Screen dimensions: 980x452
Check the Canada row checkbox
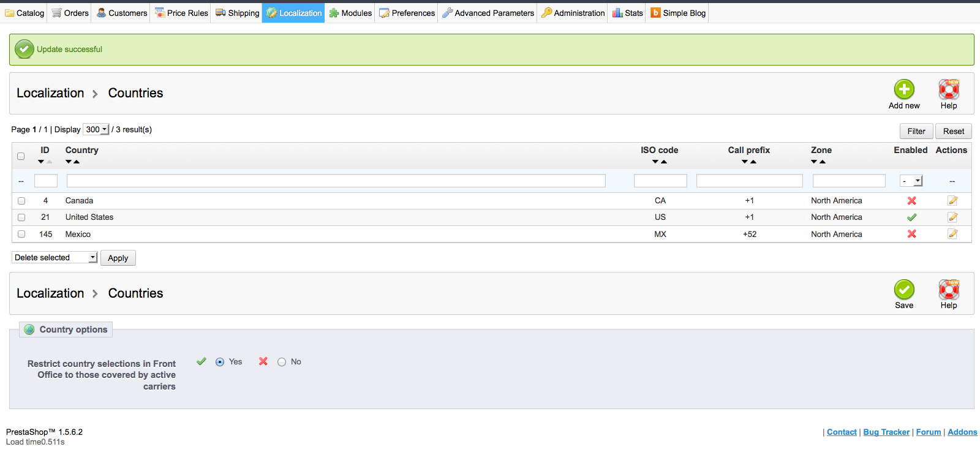click(x=21, y=201)
